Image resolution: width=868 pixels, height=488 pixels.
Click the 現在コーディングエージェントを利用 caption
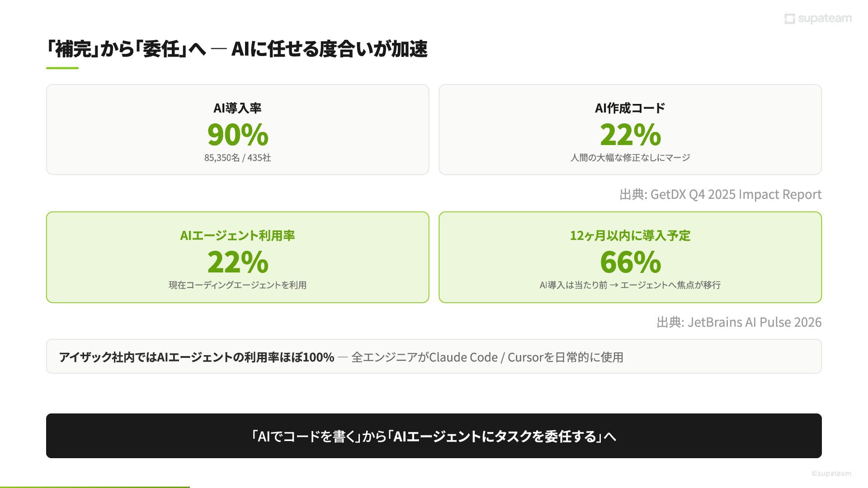pos(237,285)
